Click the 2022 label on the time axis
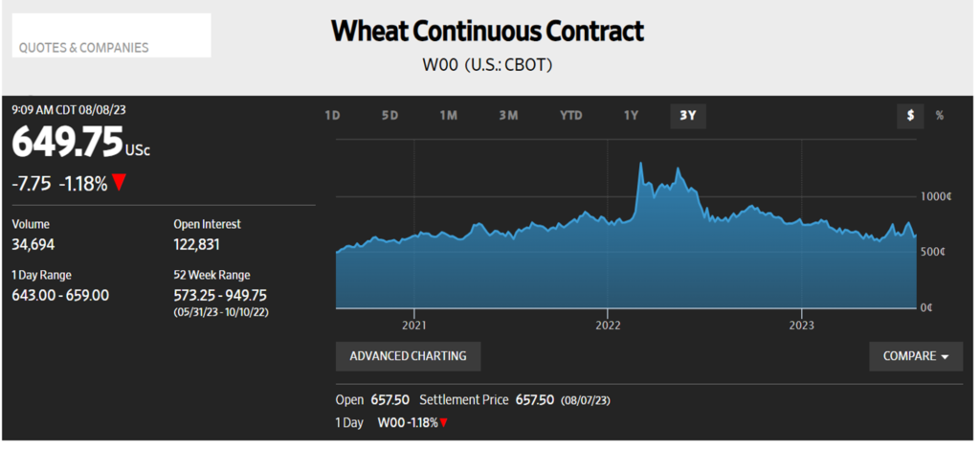Viewport: 980px width, 450px height. click(x=608, y=326)
